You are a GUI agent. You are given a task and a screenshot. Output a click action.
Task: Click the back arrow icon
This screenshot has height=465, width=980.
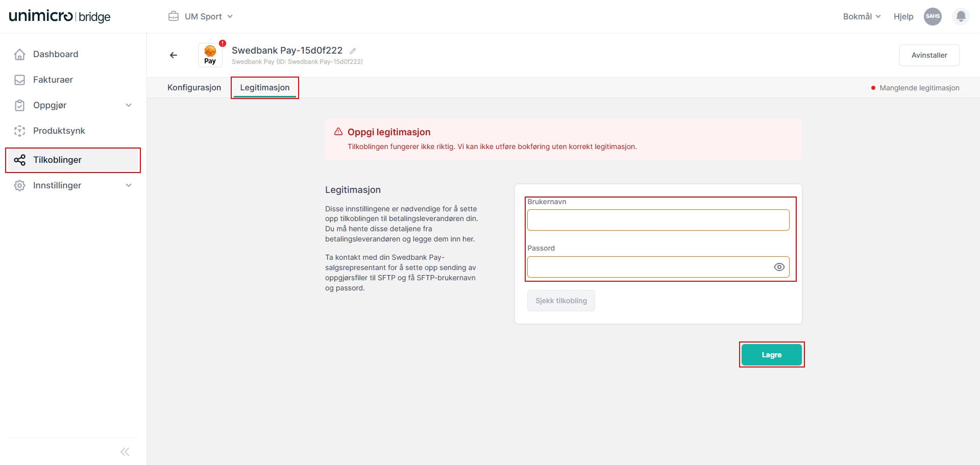[174, 55]
